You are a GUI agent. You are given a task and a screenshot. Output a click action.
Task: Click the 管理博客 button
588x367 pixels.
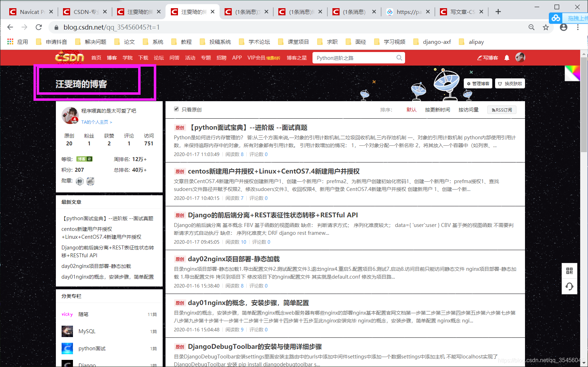(x=478, y=83)
